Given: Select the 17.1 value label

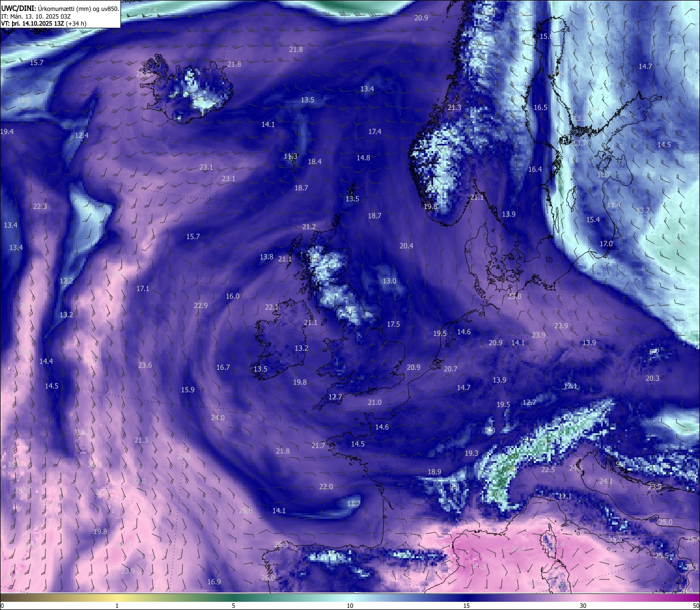Looking at the screenshot, I should pos(143,288).
